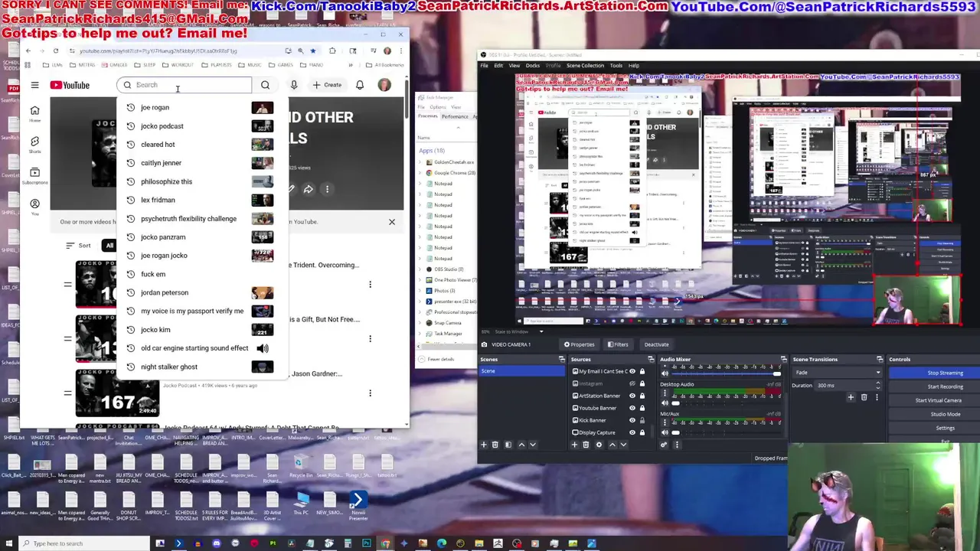980x551 pixels.
Task: Open the OBS Edit menu
Action: pyautogui.click(x=498, y=66)
